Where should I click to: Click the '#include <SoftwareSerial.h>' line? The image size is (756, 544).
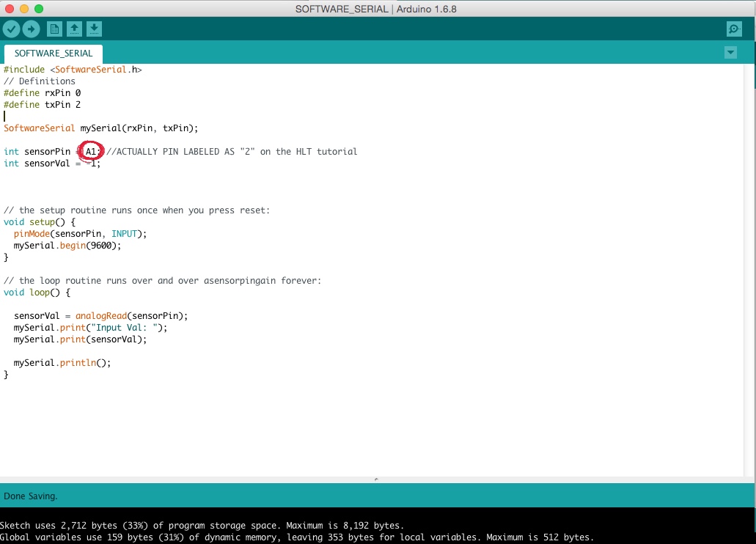[x=73, y=70]
